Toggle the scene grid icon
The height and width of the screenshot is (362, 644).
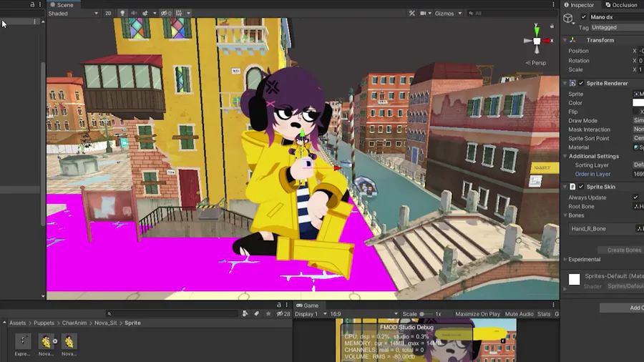[x=179, y=13]
